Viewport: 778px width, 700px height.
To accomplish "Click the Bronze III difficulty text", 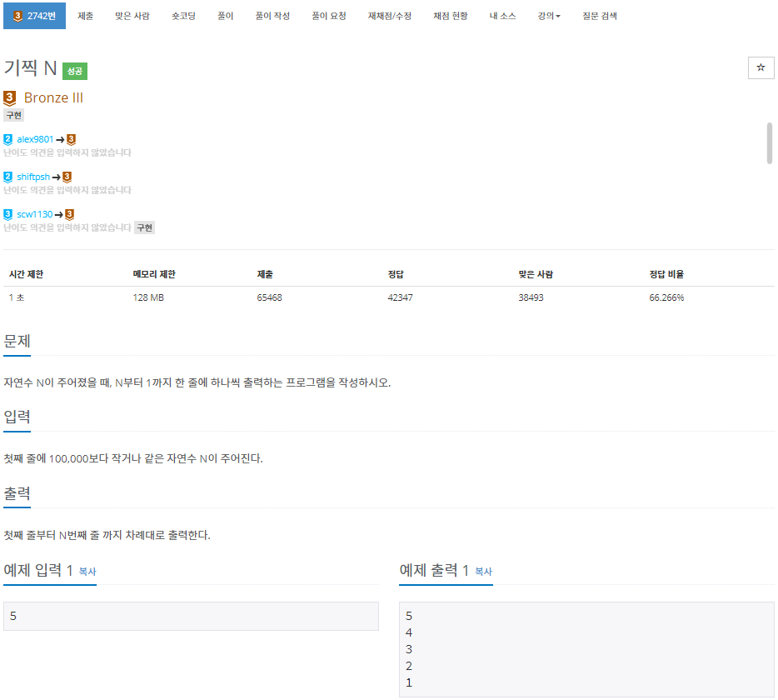I will click(x=53, y=97).
